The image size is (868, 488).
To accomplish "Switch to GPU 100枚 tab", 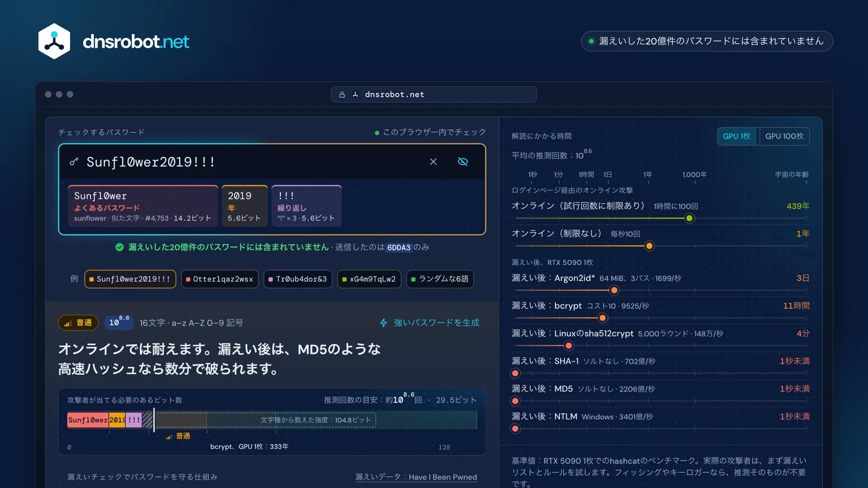I will point(784,136).
